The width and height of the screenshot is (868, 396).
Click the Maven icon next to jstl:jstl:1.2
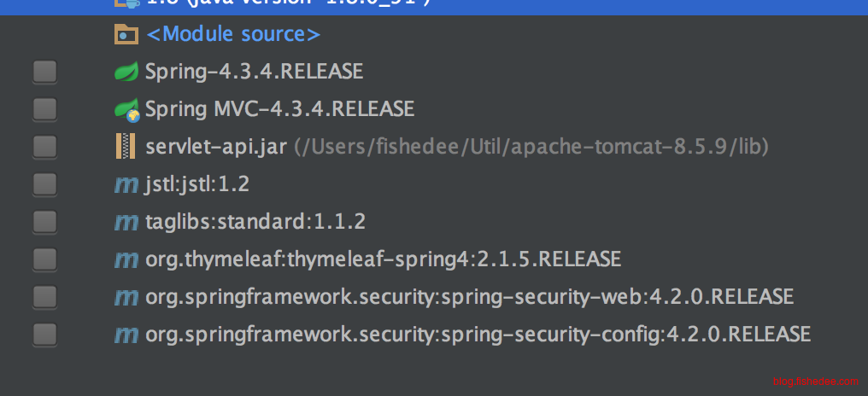pyautogui.click(x=126, y=184)
